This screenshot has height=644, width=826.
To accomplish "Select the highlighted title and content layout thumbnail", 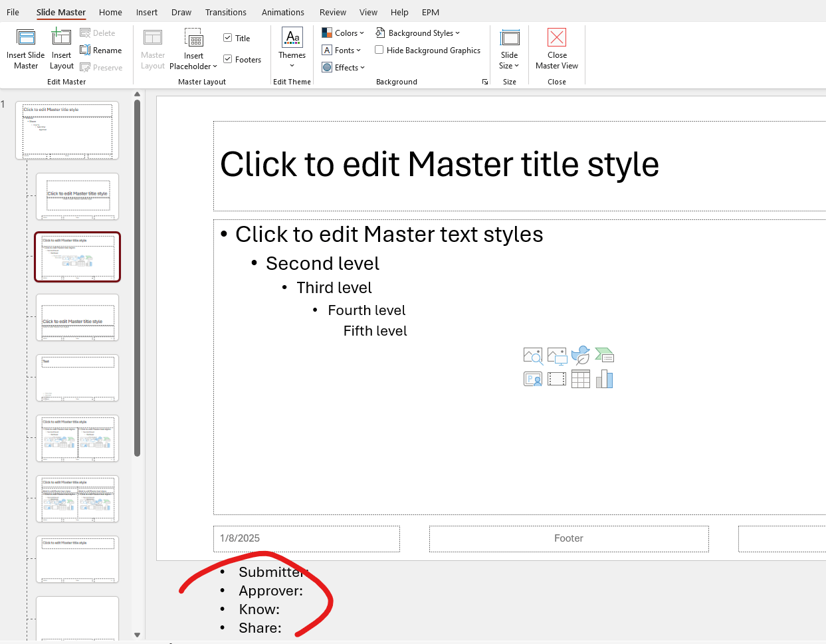I will tap(77, 257).
